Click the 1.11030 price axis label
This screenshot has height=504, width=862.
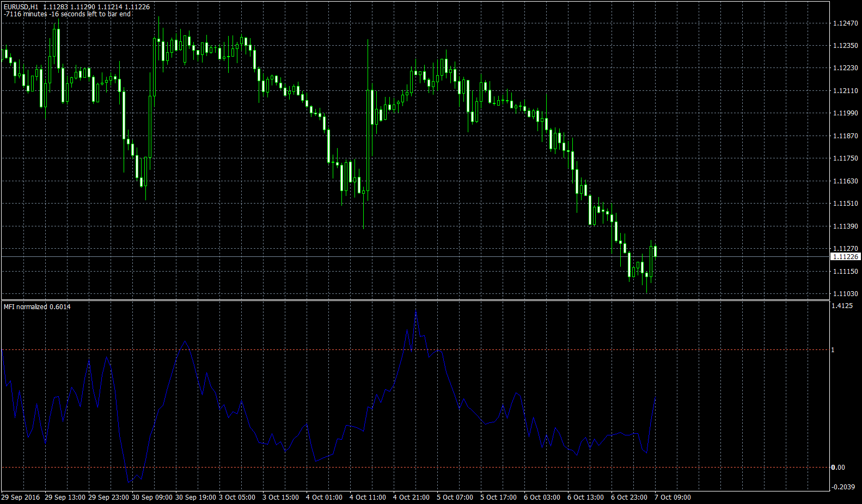coord(846,294)
